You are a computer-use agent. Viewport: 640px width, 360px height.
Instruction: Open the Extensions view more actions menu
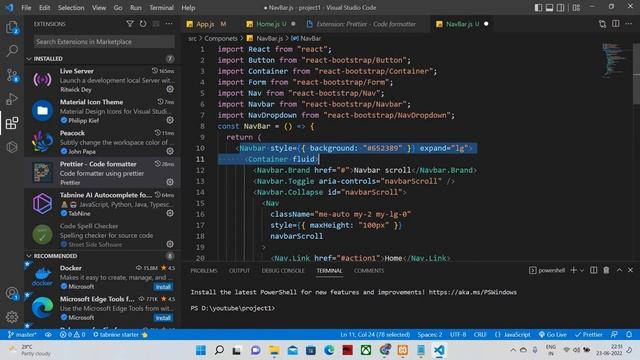click(x=169, y=24)
